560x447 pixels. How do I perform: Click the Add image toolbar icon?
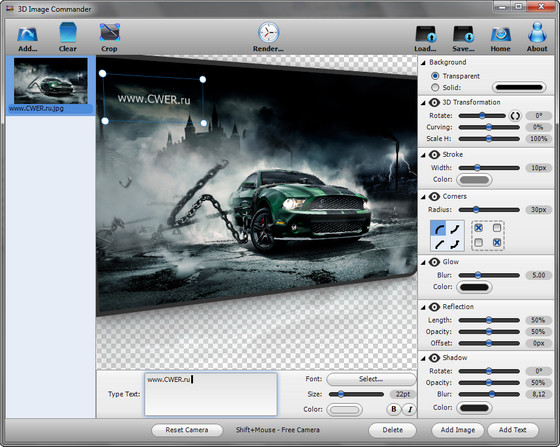(x=28, y=34)
